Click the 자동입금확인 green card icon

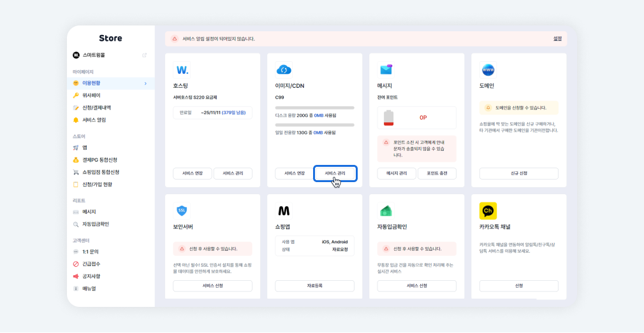[x=386, y=211]
